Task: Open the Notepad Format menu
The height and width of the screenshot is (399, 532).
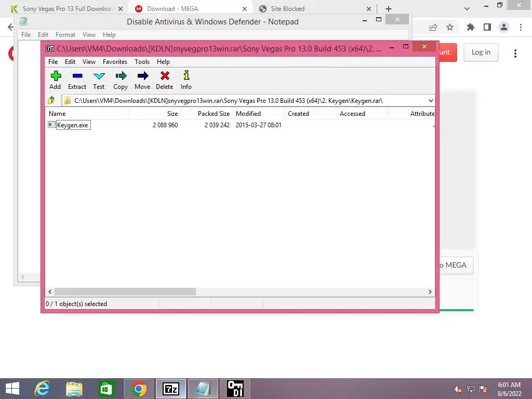Action: pos(65,35)
